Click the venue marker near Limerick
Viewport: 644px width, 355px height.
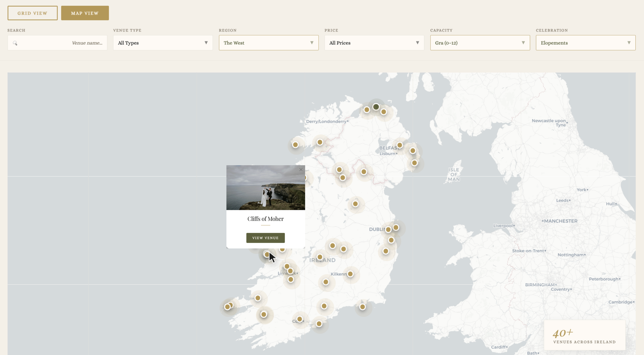coord(290,271)
